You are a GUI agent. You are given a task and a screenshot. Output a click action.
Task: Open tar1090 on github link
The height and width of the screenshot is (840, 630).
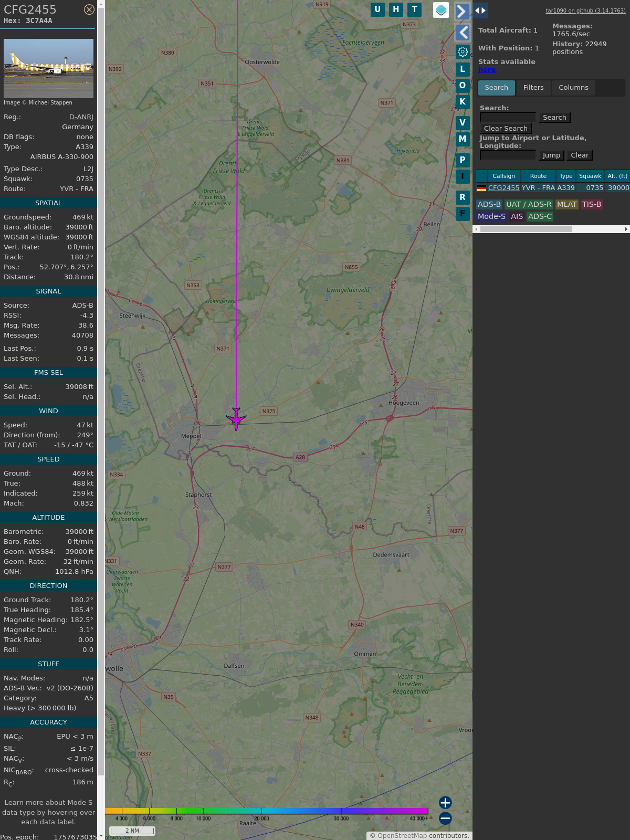585,10
